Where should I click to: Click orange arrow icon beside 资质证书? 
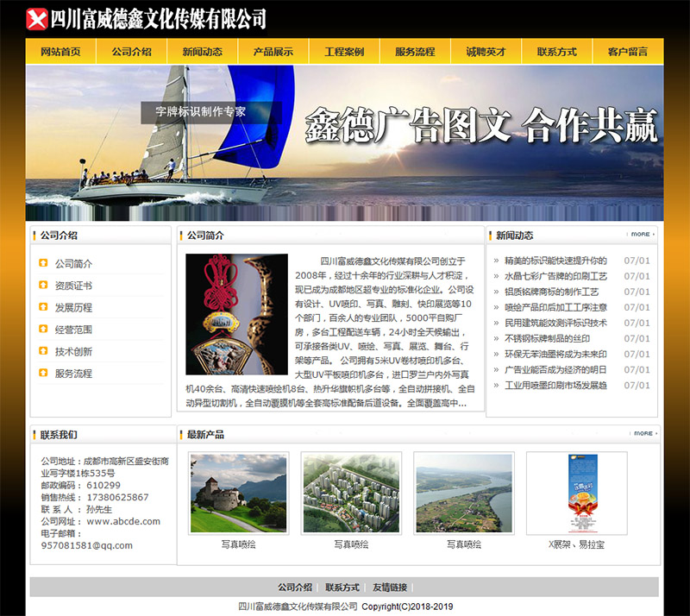[x=43, y=286]
